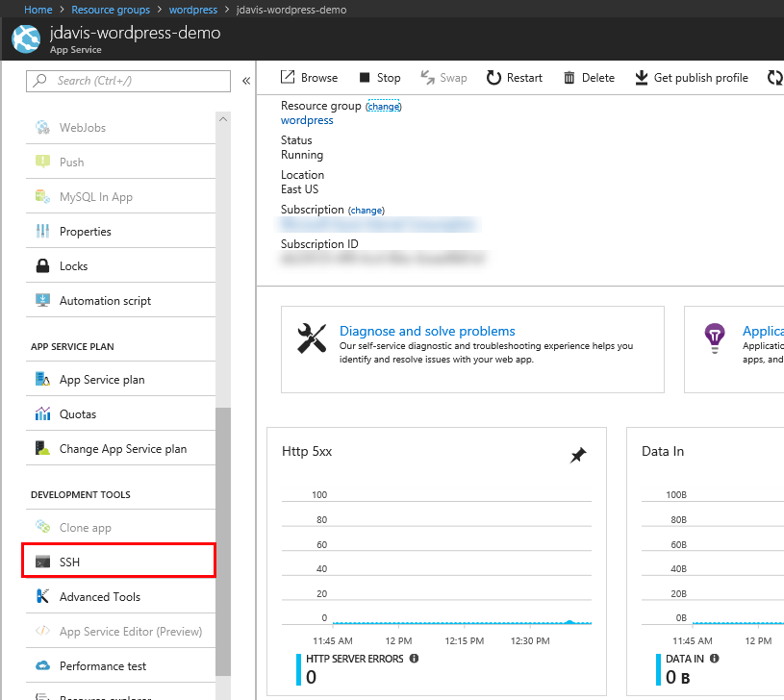Image resolution: width=784 pixels, height=700 pixels.
Task: Click the App Service plan icon
Action: (42, 379)
